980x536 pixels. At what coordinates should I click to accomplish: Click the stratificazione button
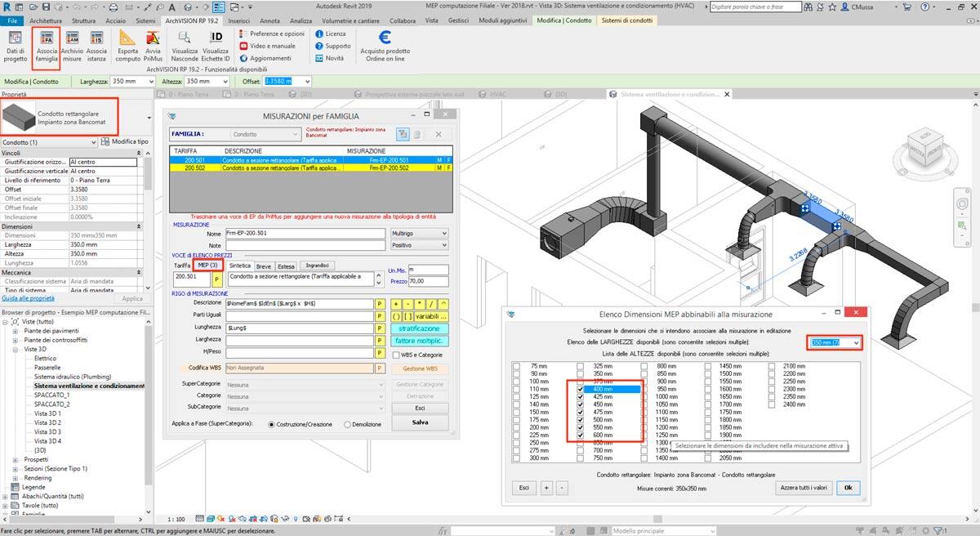tap(420, 328)
